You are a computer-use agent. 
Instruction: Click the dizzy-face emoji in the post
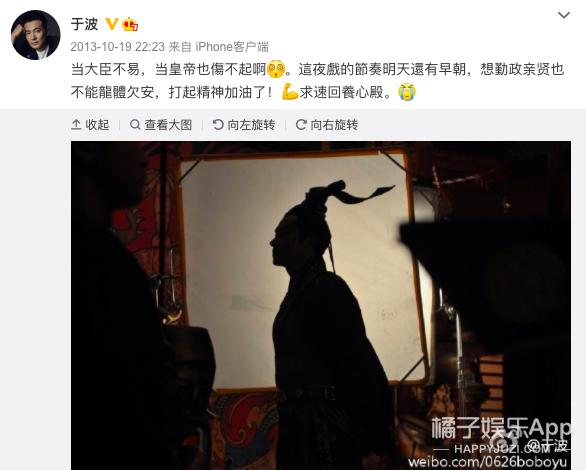[276, 69]
